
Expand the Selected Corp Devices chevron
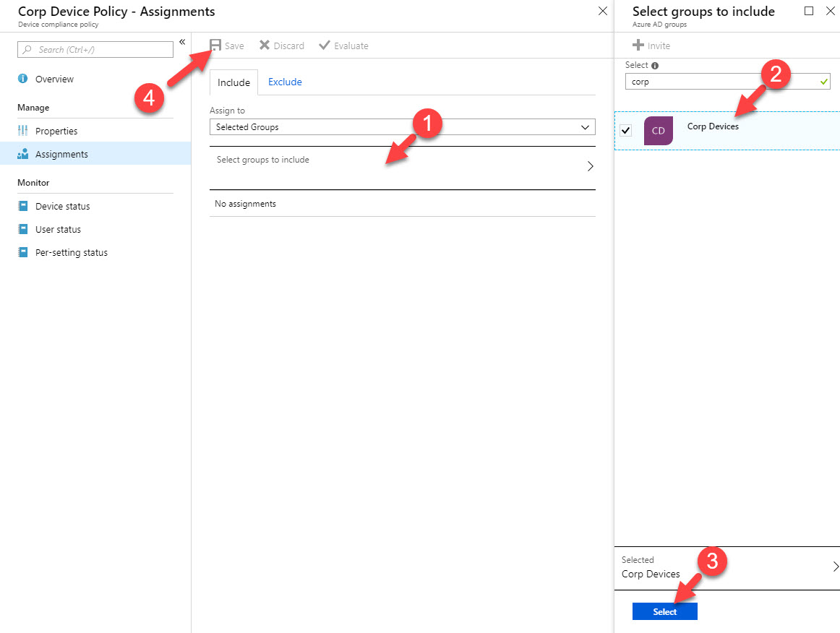[835, 567]
